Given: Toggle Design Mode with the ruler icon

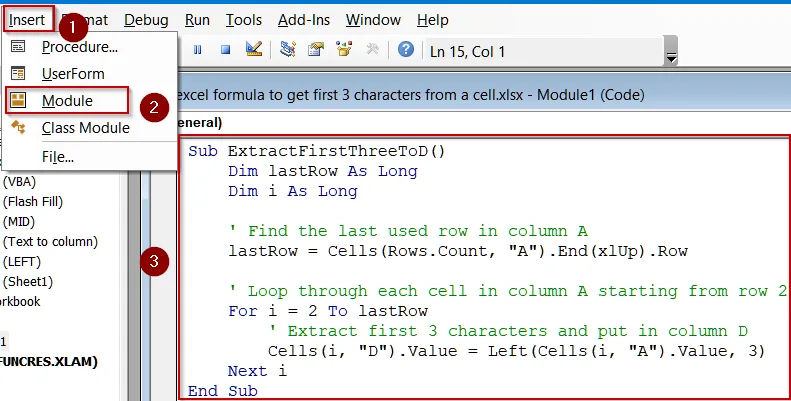Looking at the screenshot, I should coord(254,49).
